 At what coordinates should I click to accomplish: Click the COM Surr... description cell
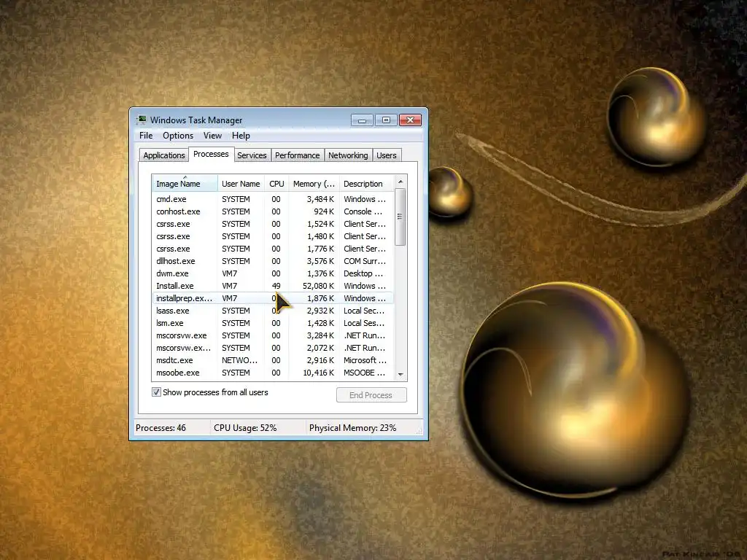click(365, 261)
